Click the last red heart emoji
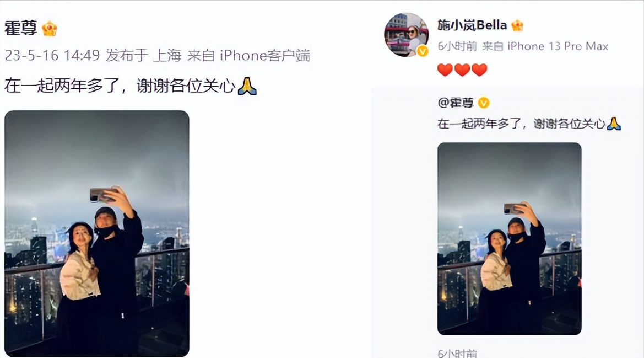 coord(479,70)
